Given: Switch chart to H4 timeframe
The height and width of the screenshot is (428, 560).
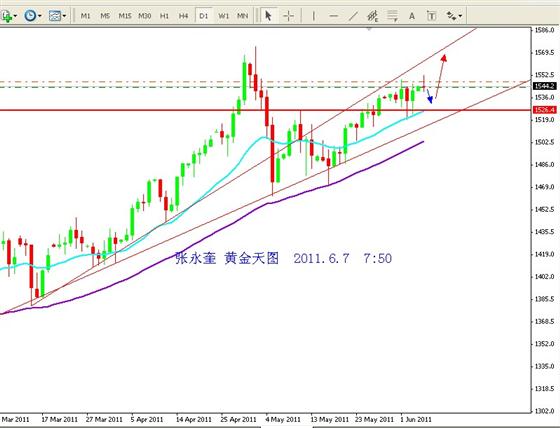Looking at the screenshot, I should pos(183,16).
